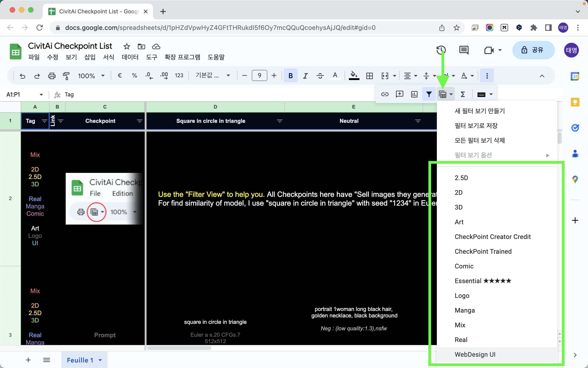Open the filter views dropdown arrow
Screen dimensions: 588x368
tap(451, 94)
